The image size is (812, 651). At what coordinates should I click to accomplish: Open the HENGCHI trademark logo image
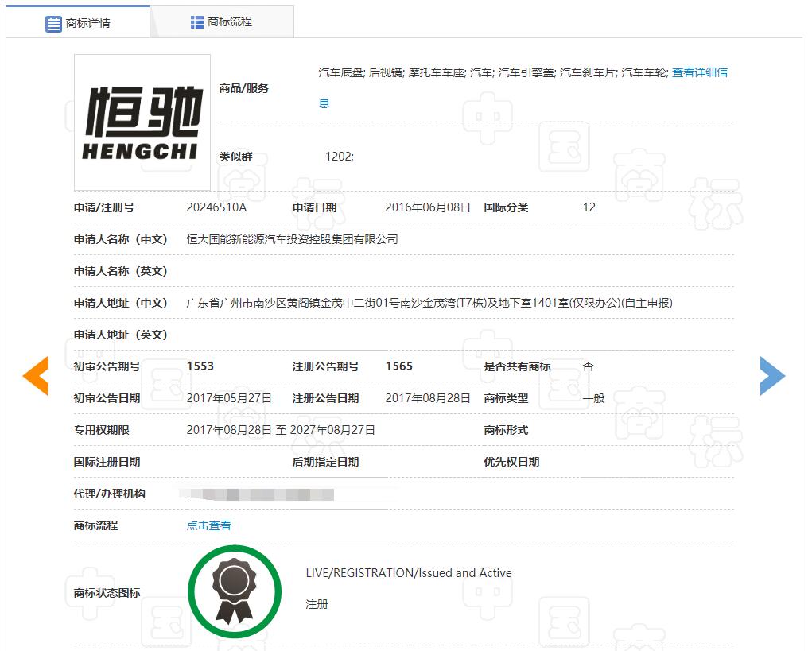tap(142, 122)
